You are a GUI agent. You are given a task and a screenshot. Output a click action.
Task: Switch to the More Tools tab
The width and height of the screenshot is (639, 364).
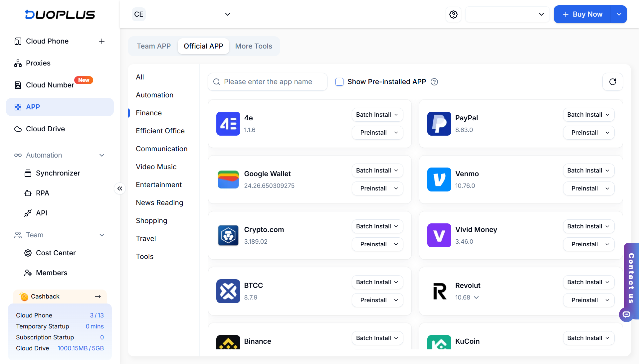point(254,46)
